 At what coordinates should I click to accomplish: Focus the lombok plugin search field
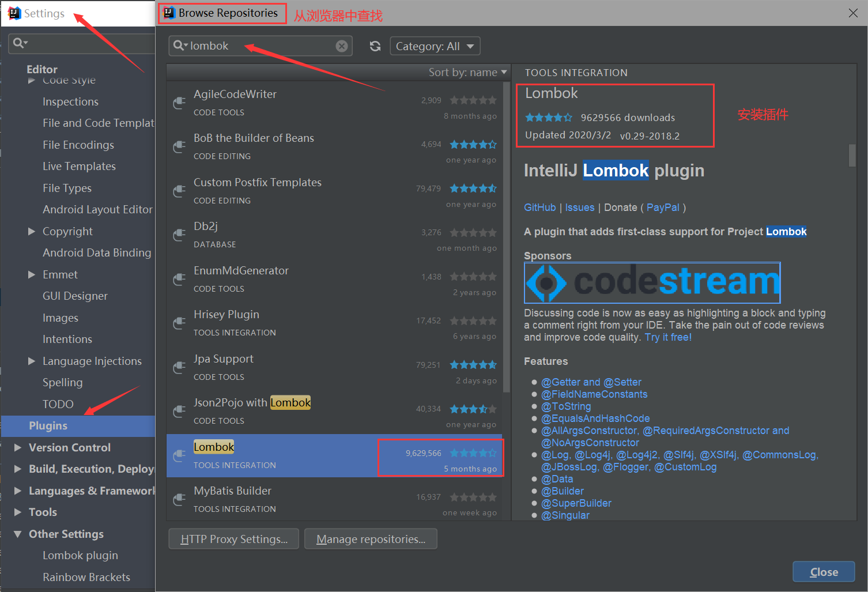261,46
